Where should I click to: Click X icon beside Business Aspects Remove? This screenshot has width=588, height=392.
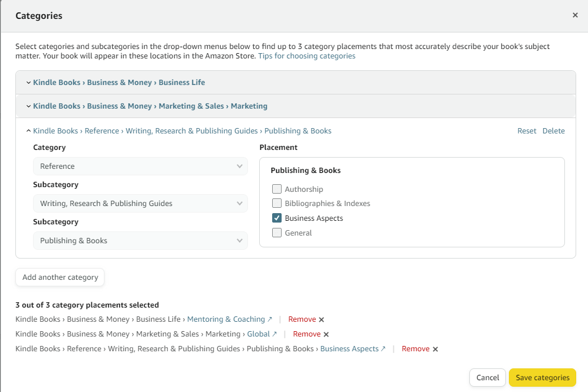(435, 349)
